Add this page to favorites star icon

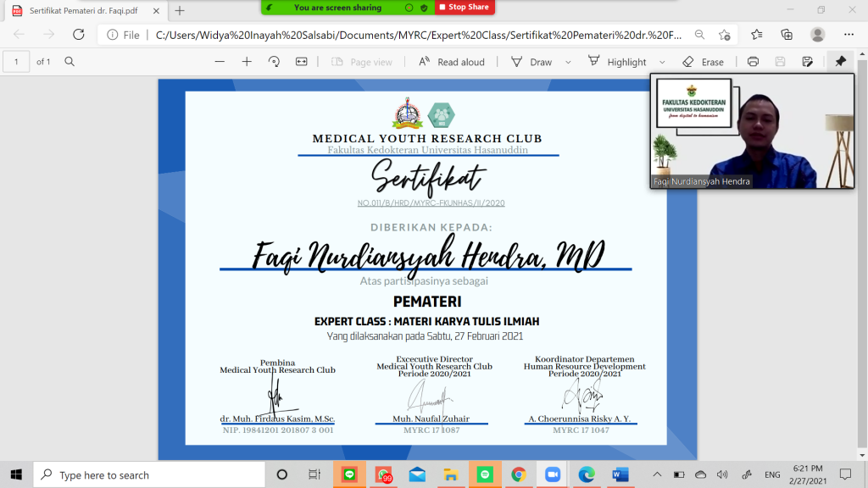[725, 34]
